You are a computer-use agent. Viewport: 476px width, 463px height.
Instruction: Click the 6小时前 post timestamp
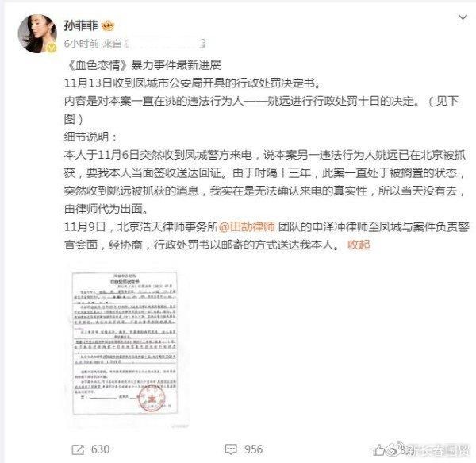(82, 44)
